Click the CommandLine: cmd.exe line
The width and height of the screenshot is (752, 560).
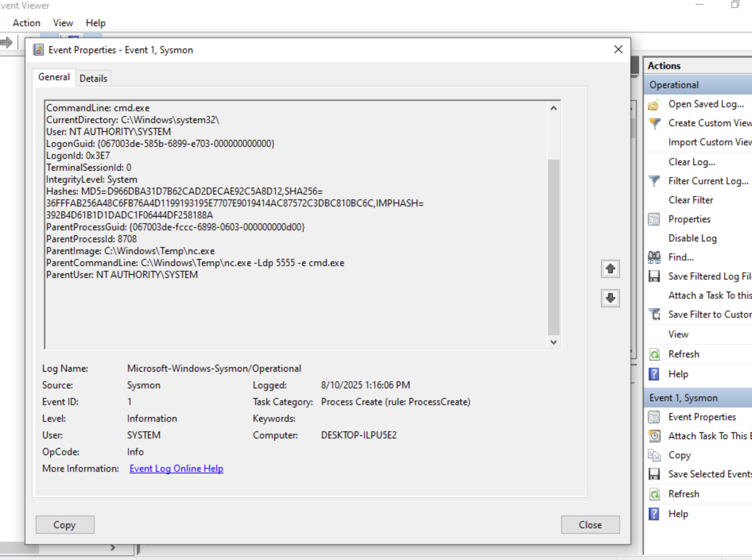pos(98,108)
